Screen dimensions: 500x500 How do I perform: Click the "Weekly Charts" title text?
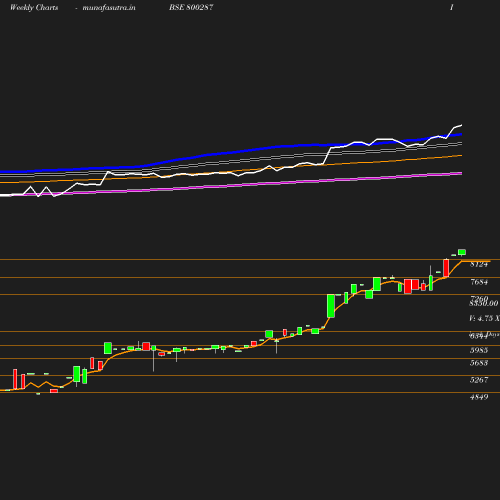(x=34, y=7)
